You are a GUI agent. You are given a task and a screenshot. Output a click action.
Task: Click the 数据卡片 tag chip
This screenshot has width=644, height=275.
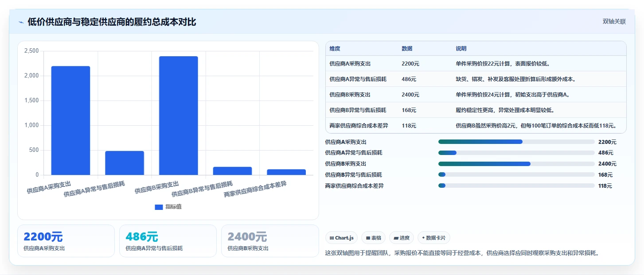click(434, 238)
